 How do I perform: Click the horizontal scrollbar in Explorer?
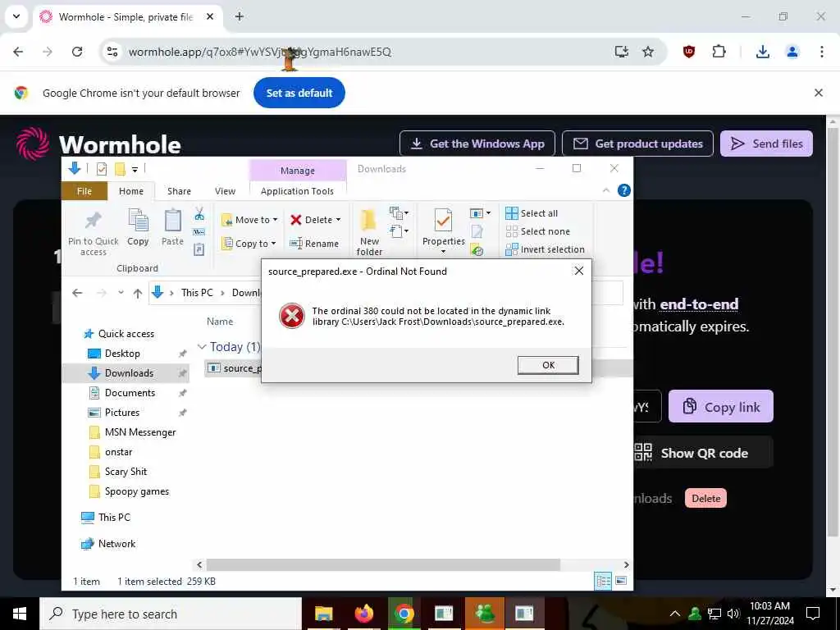click(x=383, y=564)
